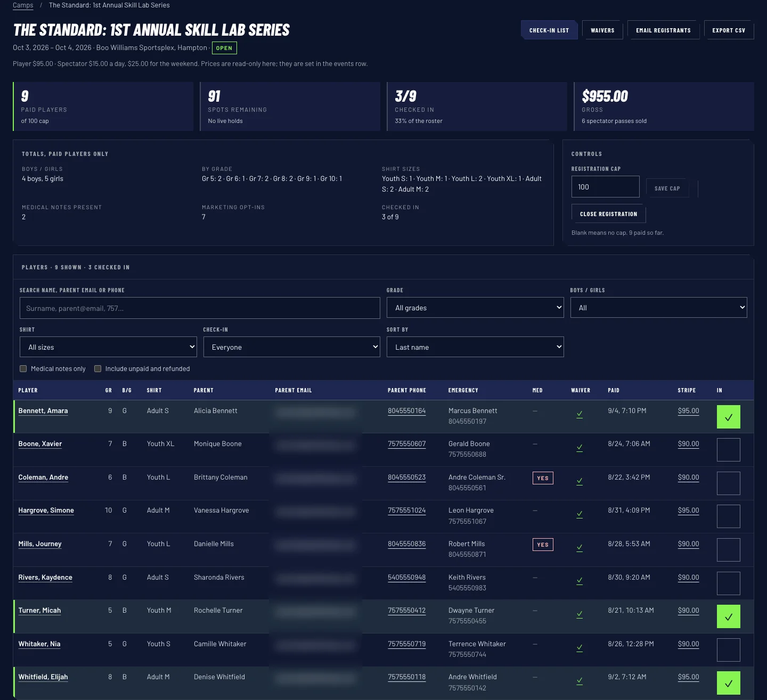The height and width of the screenshot is (700, 767).
Task: Click waiver checkmark icon in Andre Coleman row
Action: pyautogui.click(x=580, y=481)
